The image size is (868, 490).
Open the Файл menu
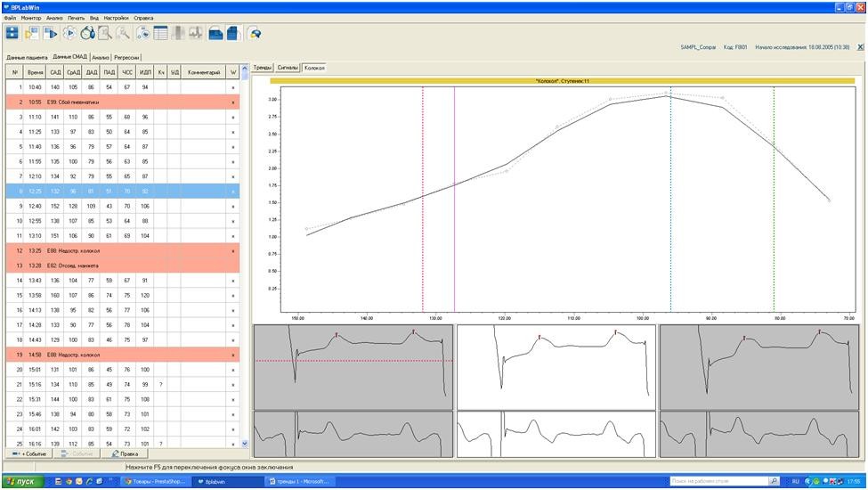pyautogui.click(x=10, y=18)
